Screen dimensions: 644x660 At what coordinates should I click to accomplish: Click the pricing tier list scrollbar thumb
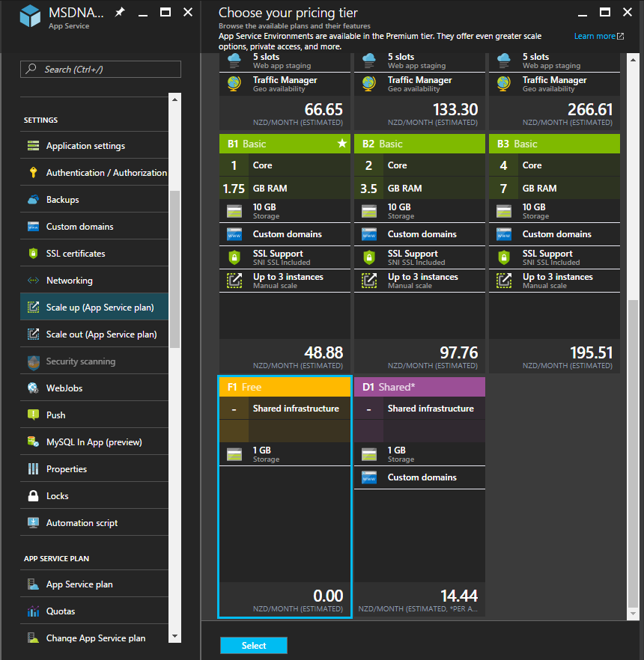[x=633, y=453]
